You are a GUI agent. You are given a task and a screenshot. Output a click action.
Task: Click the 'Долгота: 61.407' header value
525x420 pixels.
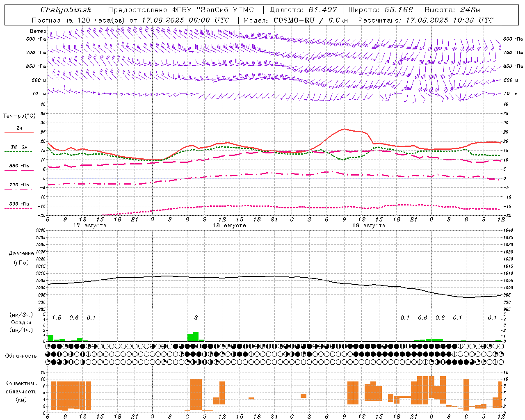click(303, 10)
